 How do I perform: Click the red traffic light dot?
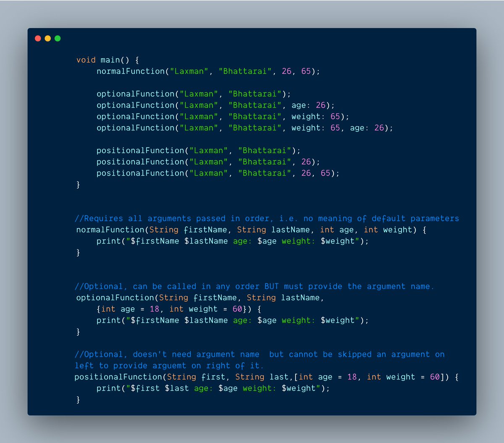pos(38,38)
